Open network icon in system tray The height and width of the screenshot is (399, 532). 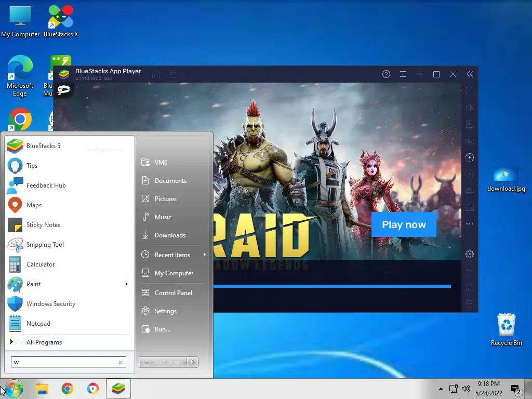453,389
